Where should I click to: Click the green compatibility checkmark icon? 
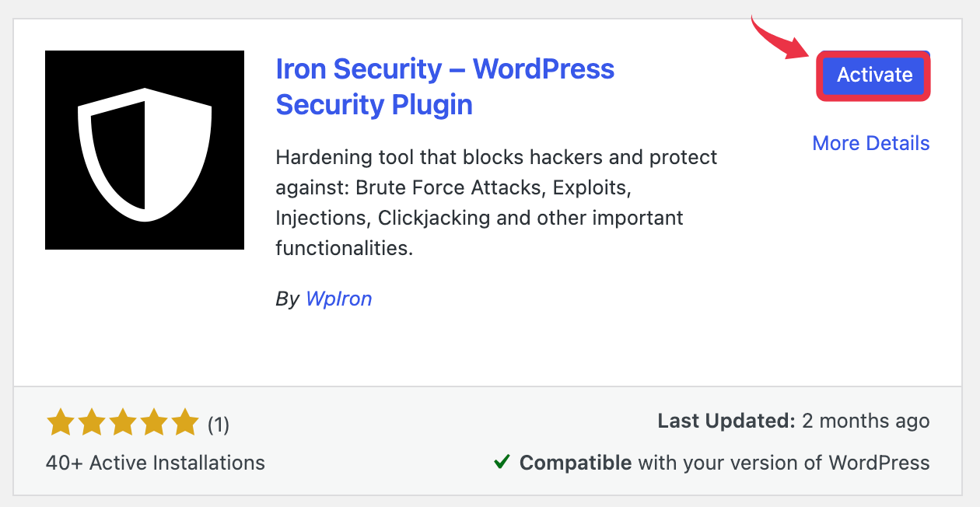(502, 463)
